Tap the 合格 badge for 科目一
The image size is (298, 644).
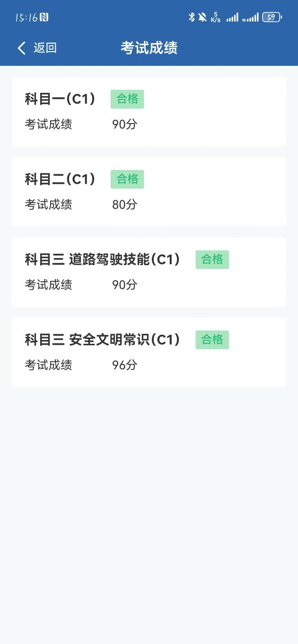127,99
